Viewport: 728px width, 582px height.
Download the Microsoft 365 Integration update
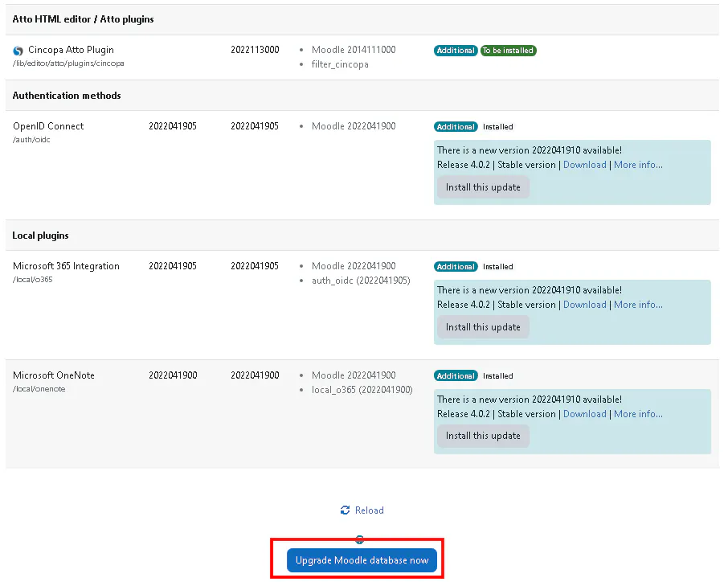click(584, 305)
